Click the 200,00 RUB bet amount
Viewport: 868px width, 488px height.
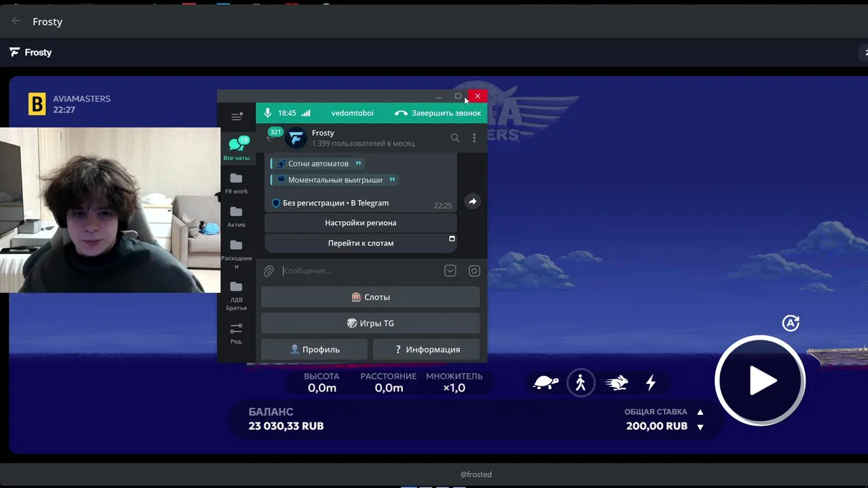(x=656, y=426)
